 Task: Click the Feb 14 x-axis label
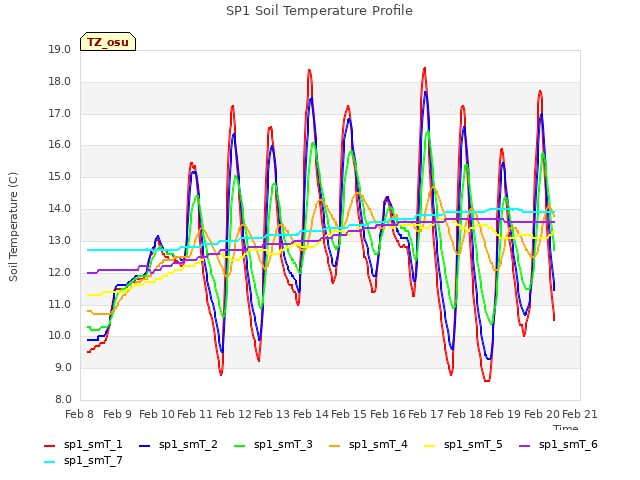311,414
